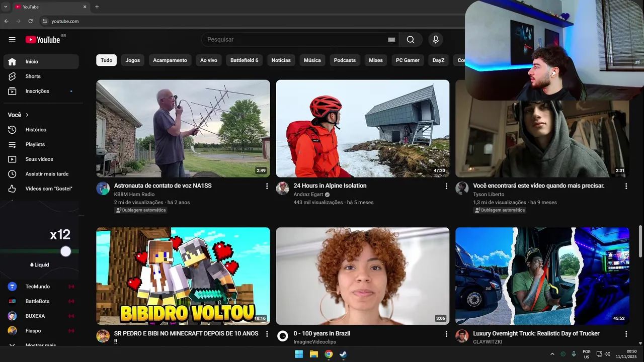Select the PC Gamer filter chip
Screen dimensions: 644x362
408,60
